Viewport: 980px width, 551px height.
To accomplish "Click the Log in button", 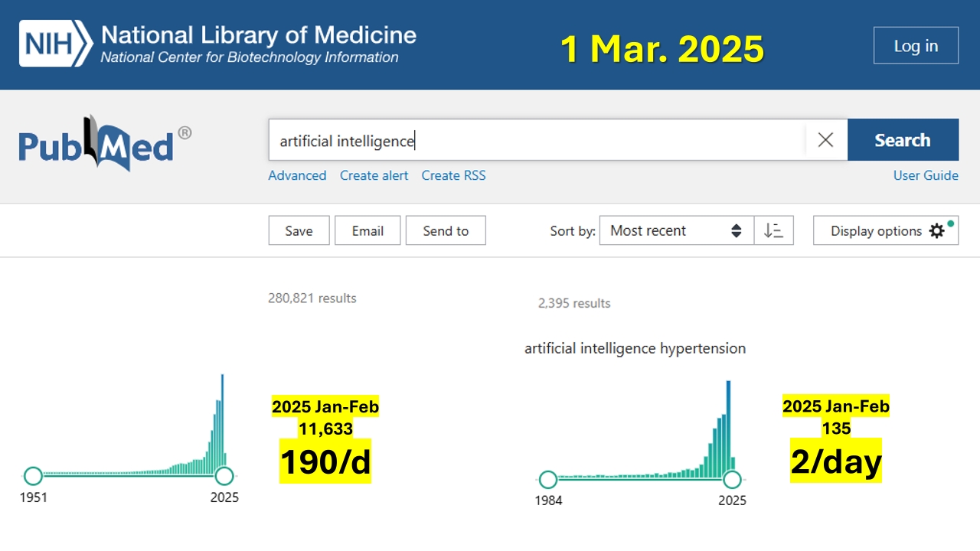I will click(x=916, y=45).
